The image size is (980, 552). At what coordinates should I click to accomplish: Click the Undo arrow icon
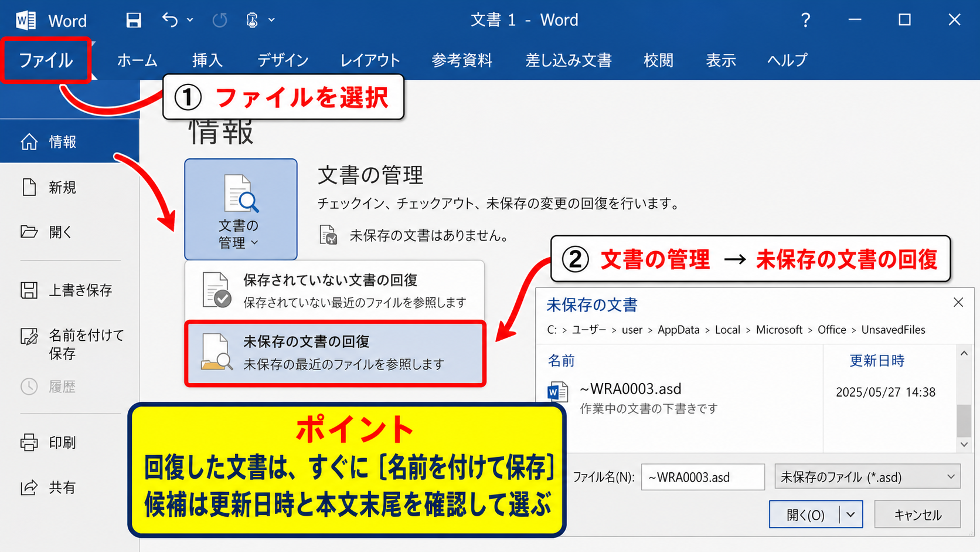tap(170, 21)
